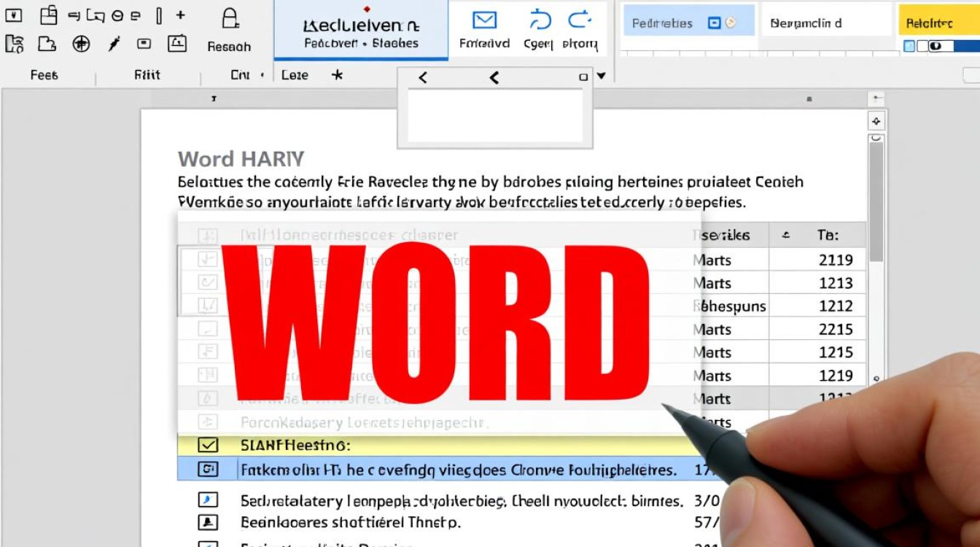980x547 pixels.
Task: Click the small rectangle icon after the pen
Action: click(x=144, y=44)
